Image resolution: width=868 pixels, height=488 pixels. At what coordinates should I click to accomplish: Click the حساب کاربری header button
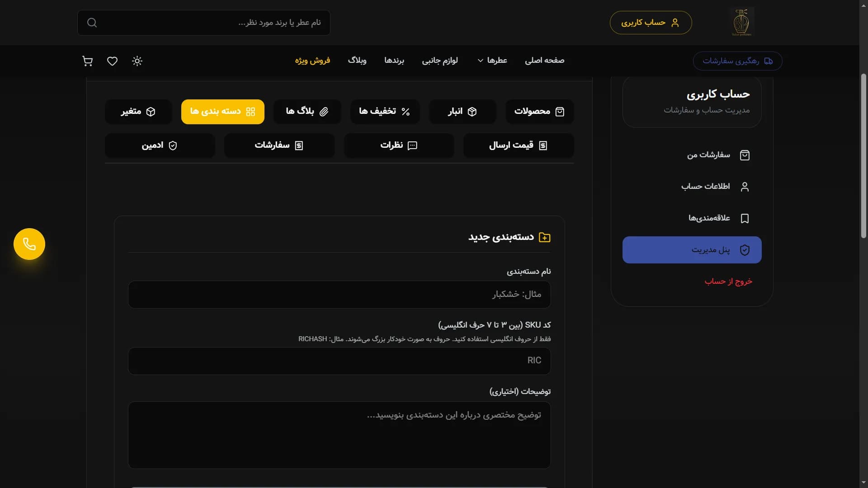(x=651, y=23)
